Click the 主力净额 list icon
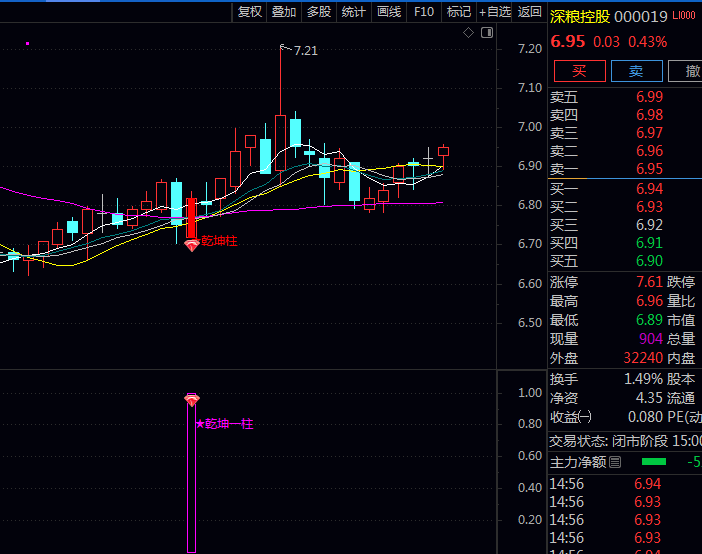 click(x=615, y=462)
